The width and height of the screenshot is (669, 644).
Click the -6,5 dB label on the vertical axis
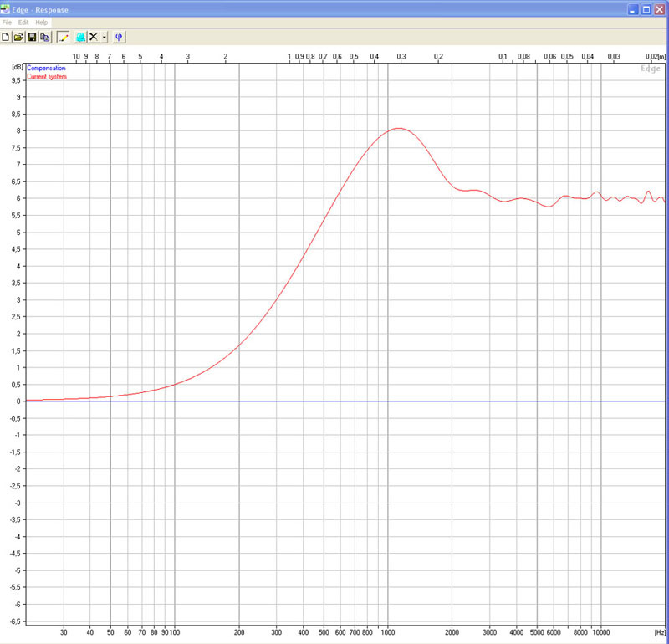[x=15, y=621]
